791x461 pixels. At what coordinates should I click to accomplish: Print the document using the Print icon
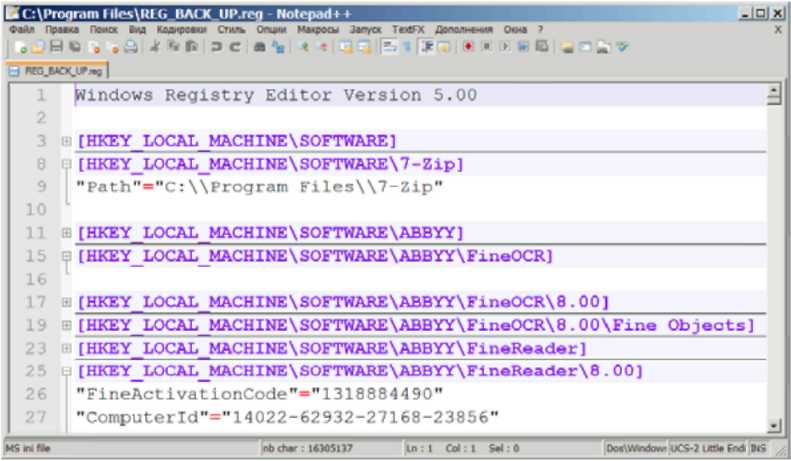131,47
